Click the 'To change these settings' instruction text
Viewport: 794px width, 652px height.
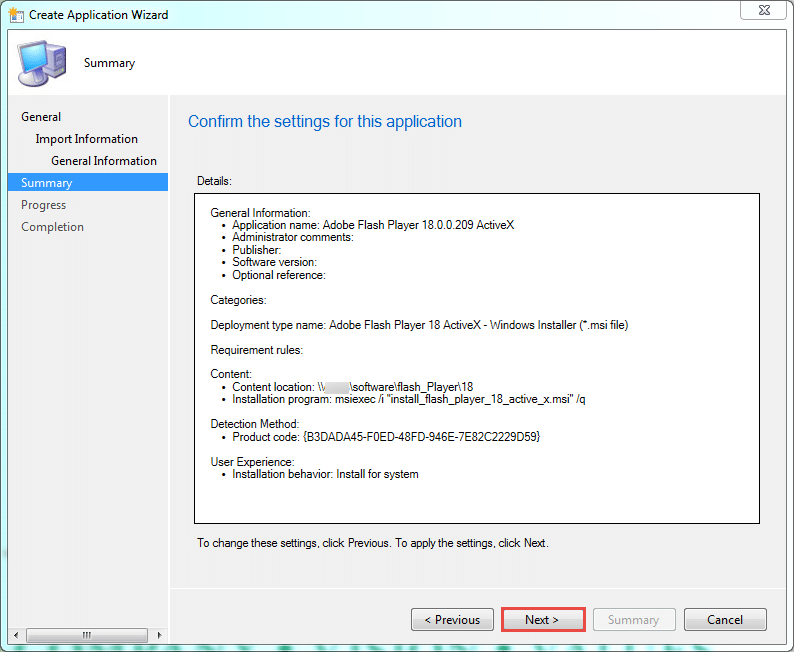(373, 543)
